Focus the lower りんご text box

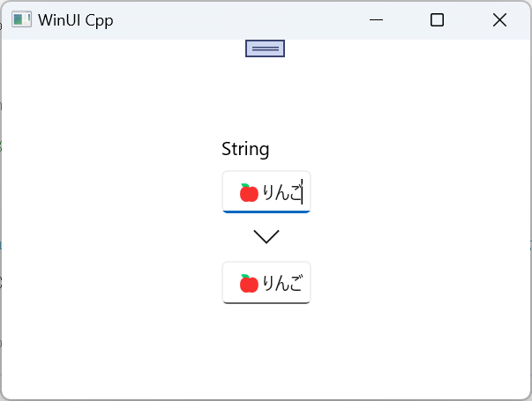[x=266, y=283]
